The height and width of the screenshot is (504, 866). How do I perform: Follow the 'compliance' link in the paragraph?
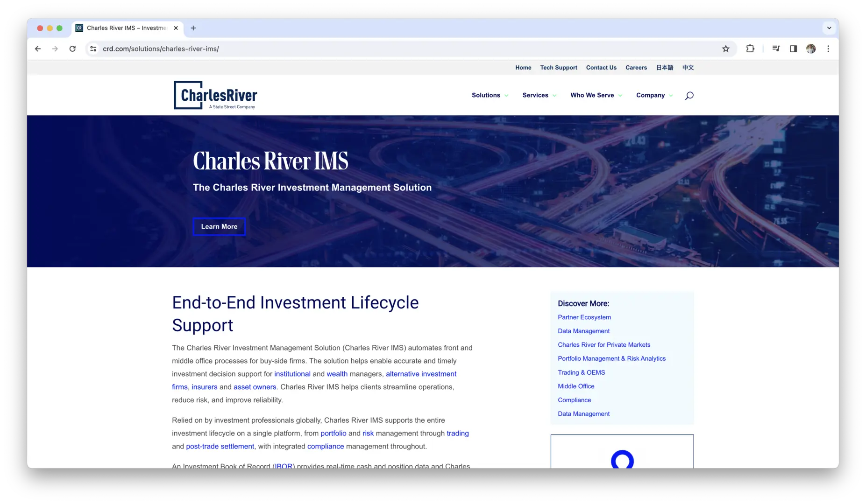pyautogui.click(x=326, y=446)
